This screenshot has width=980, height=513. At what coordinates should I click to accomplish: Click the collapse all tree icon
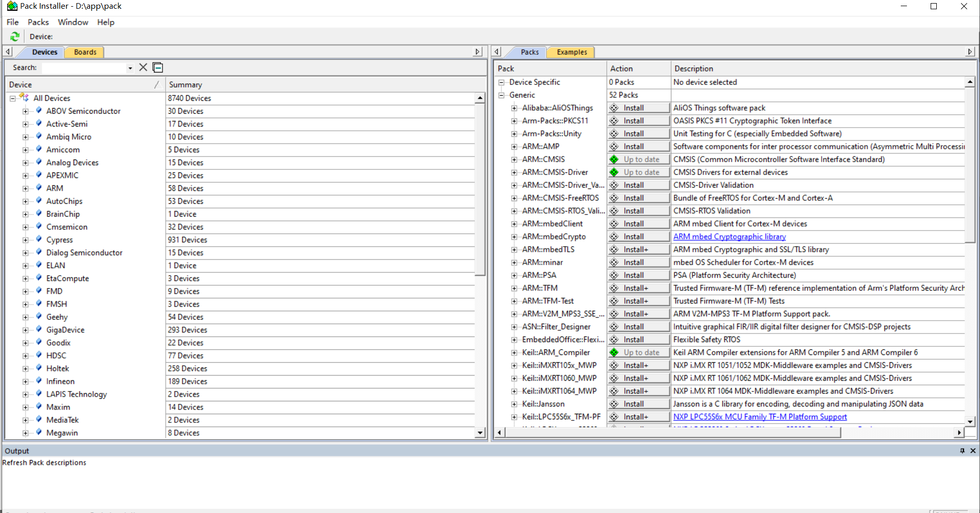click(x=158, y=67)
